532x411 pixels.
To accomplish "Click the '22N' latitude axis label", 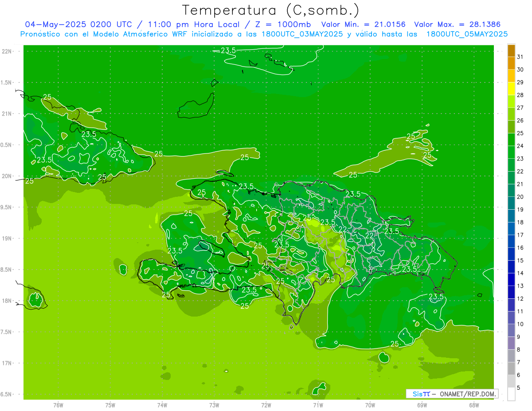I will (6, 51).
